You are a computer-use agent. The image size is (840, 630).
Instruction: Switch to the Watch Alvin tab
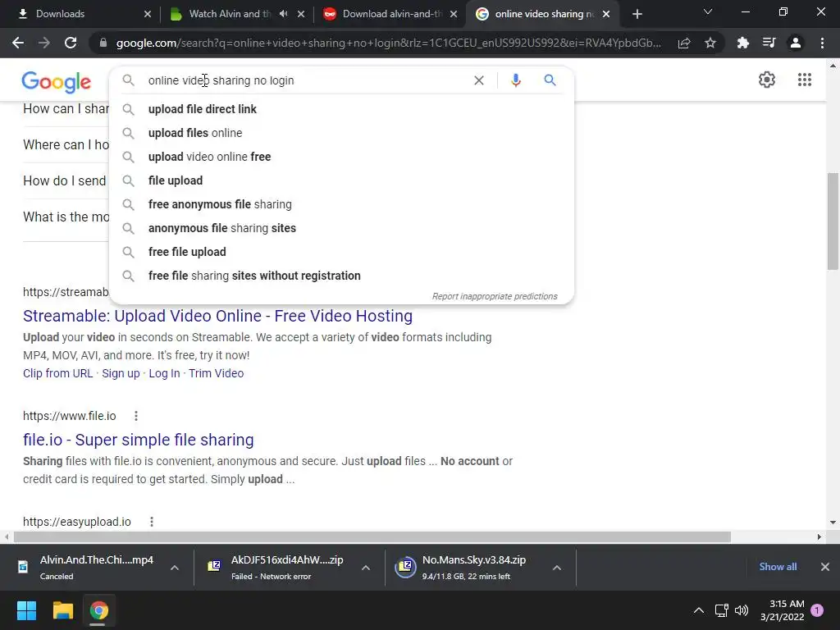pos(237,14)
